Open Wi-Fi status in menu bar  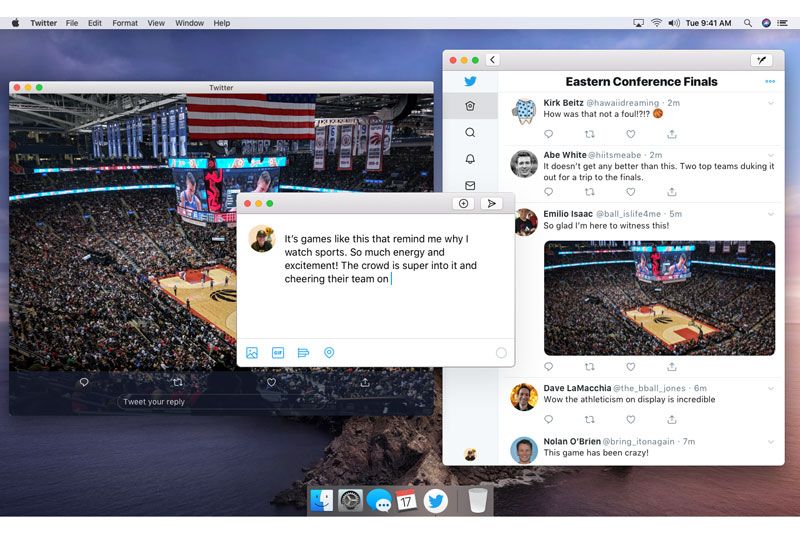point(657,23)
